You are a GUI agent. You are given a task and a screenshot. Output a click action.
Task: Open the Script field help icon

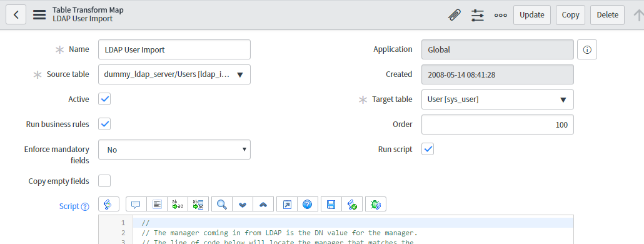click(x=85, y=206)
